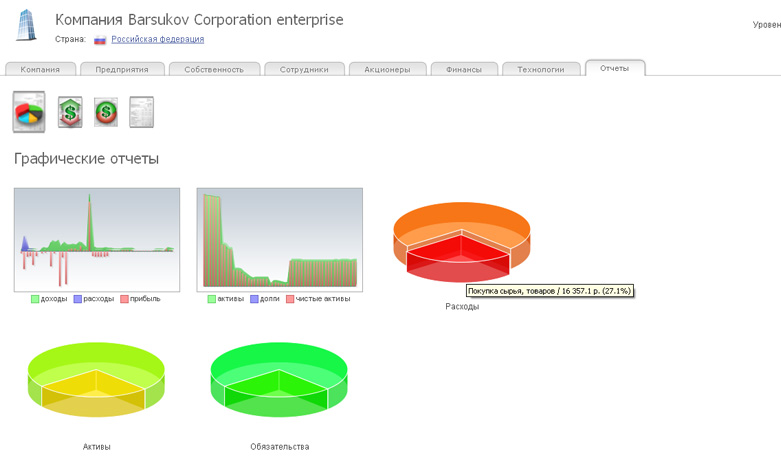Viewport: 781px width, 458px height.
Task: Click the Обязательства green pie chart
Action: pos(279,379)
